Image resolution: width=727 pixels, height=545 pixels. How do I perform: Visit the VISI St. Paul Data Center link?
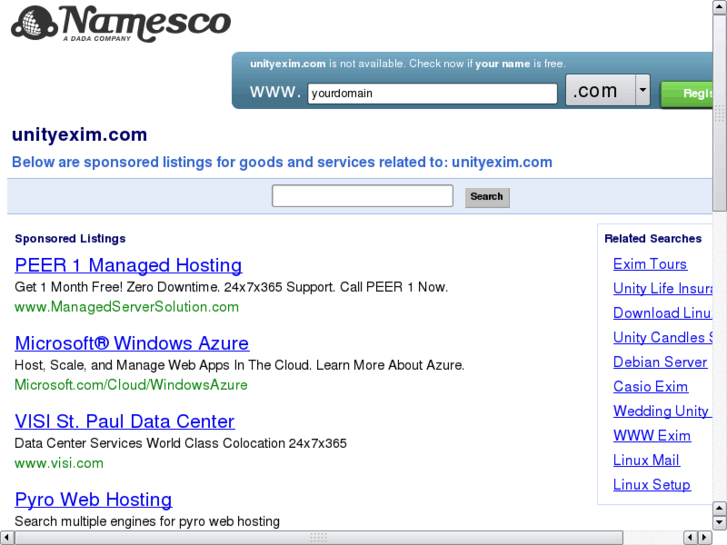pyautogui.click(x=124, y=421)
